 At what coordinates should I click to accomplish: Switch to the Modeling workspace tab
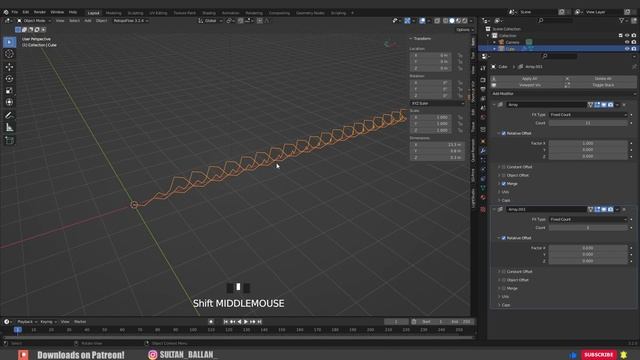[x=113, y=13]
